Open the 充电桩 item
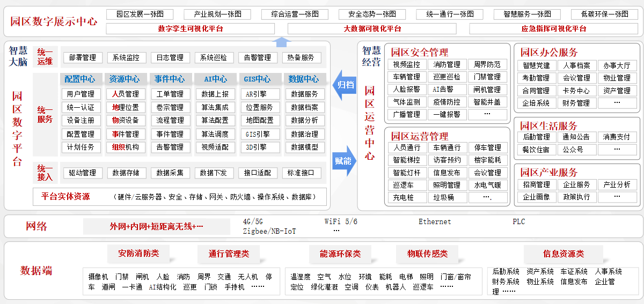Image resolution: width=644 pixels, height=304 pixels. [403, 197]
